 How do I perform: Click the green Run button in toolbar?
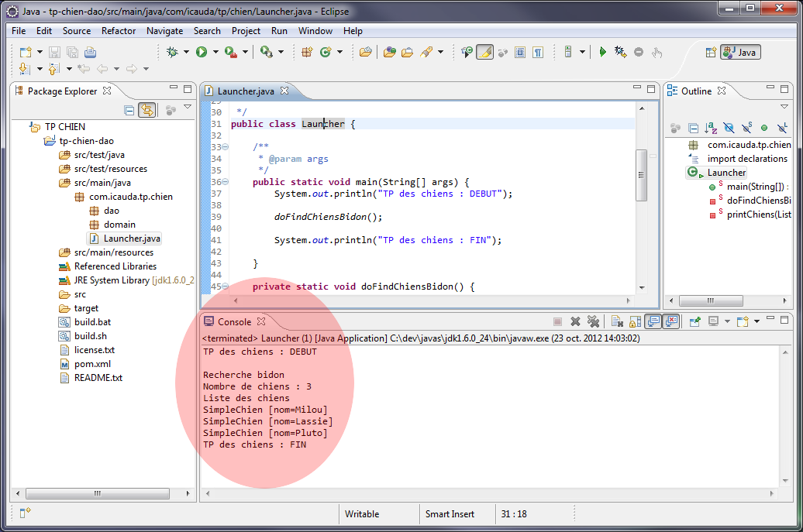click(x=202, y=52)
